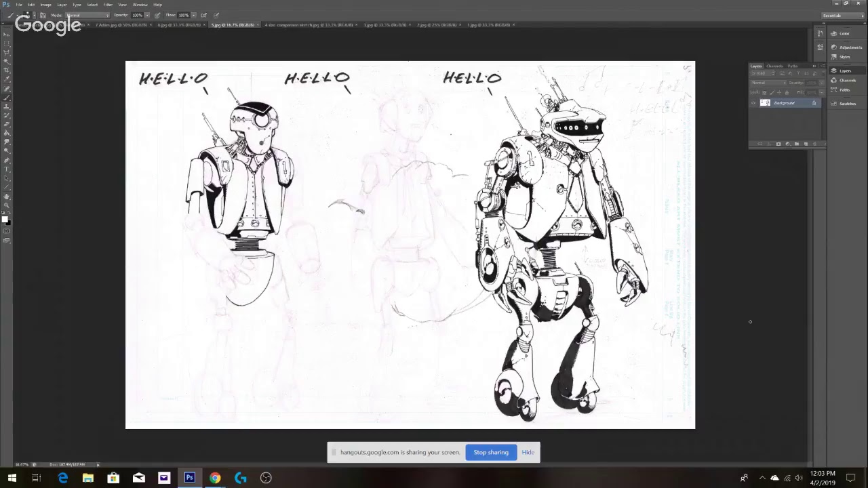The image size is (868, 488).
Task: Select the Move tool
Action: pos(7,34)
